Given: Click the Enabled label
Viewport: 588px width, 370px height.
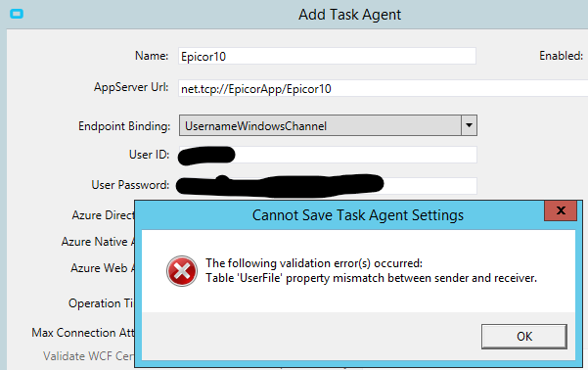Looking at the screenshot, I should pos(561,56).
